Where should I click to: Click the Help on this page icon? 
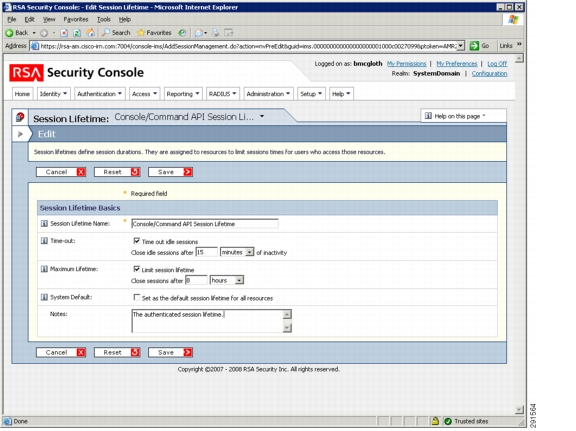pos(428,116)
